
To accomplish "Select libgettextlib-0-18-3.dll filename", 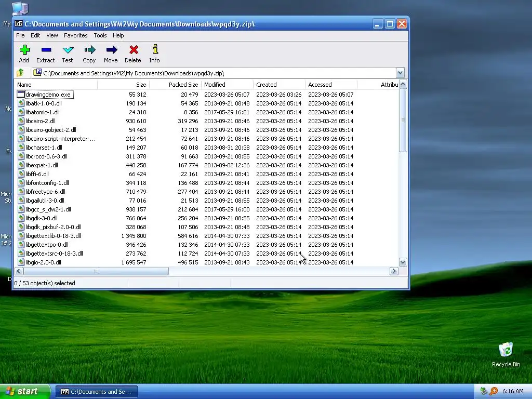I will point(54,235).
